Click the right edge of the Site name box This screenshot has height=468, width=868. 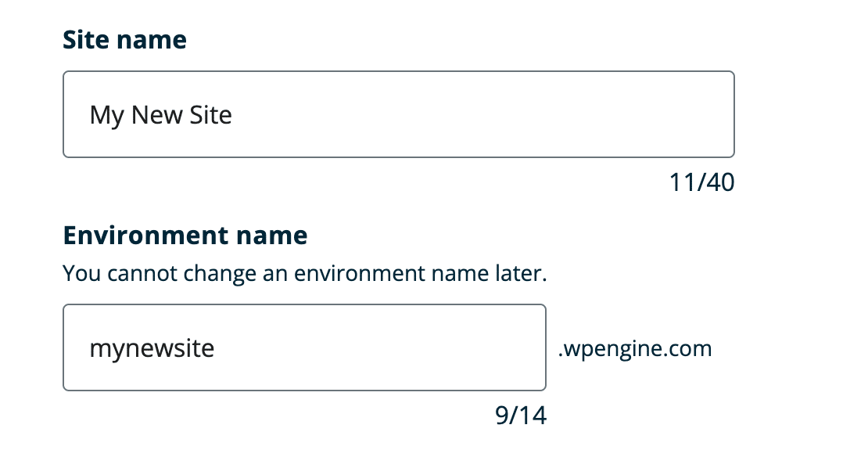[733, 114]
